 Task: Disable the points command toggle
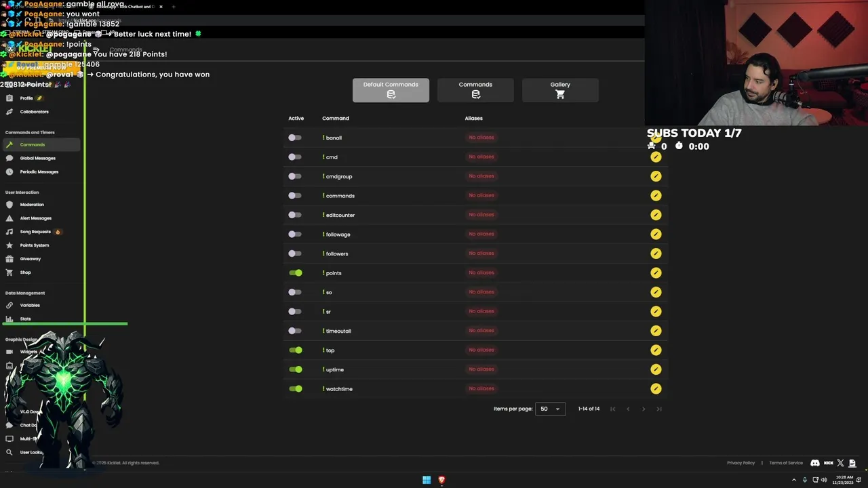(x=296, y=272)
